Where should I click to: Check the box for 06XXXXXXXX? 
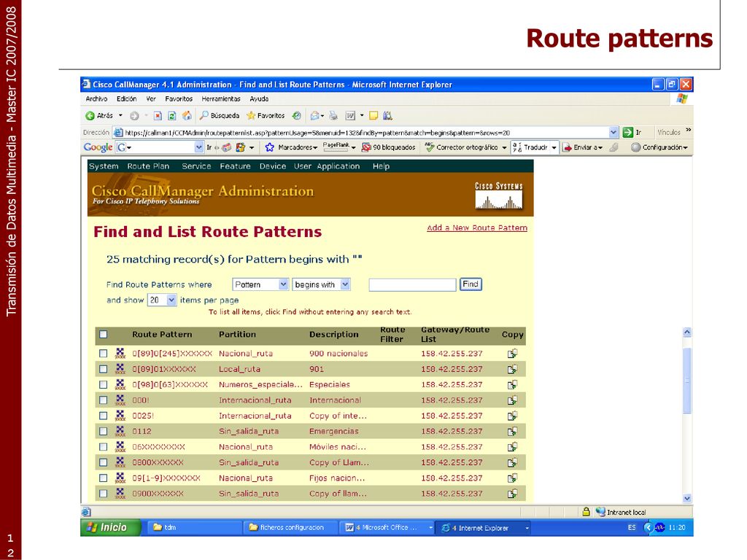click(103, 447)
